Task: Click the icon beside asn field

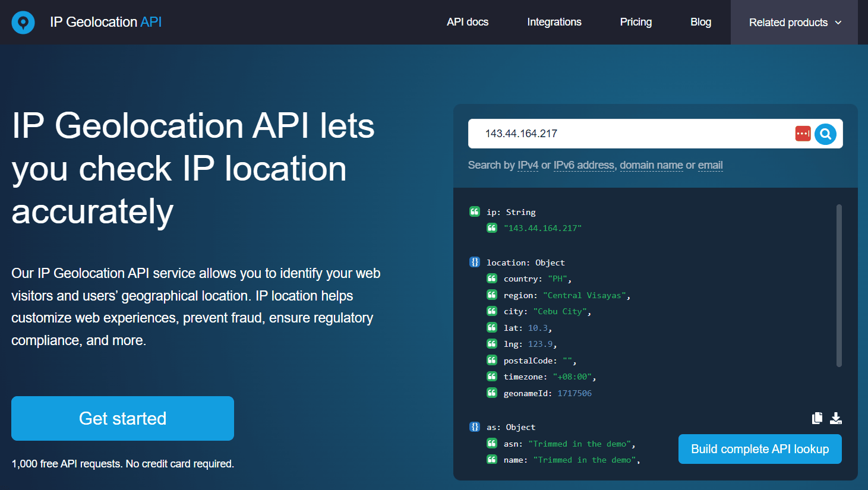Action: (492, 443)
